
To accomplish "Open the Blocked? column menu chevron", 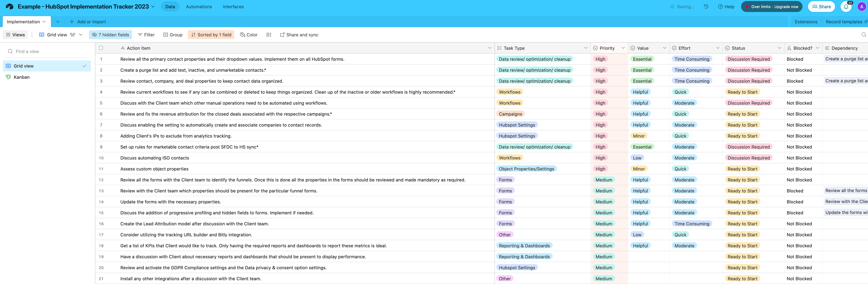I will point(817,48).
